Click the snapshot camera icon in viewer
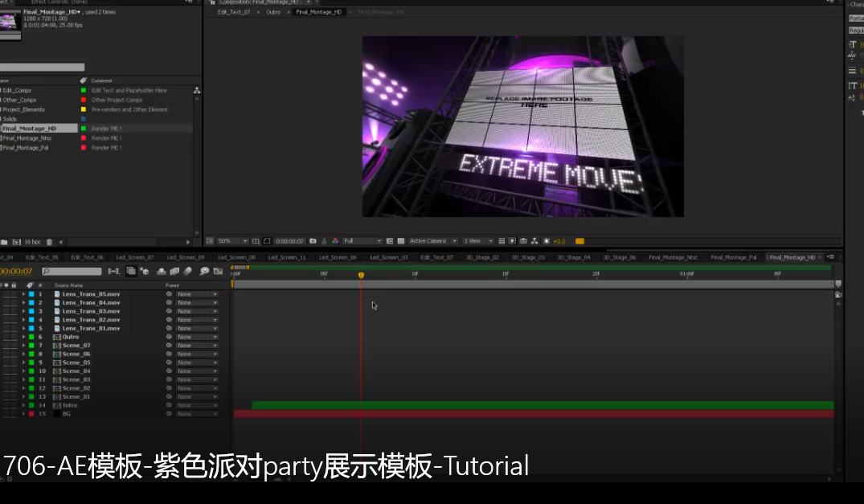This screenshot has width=864, height=504. click(x=313, y=241)
